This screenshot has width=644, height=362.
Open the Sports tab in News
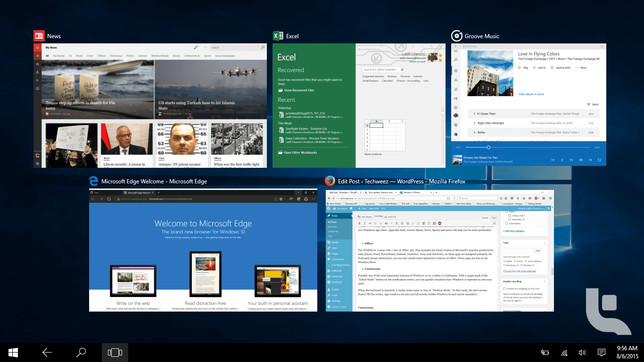point(207,56)
